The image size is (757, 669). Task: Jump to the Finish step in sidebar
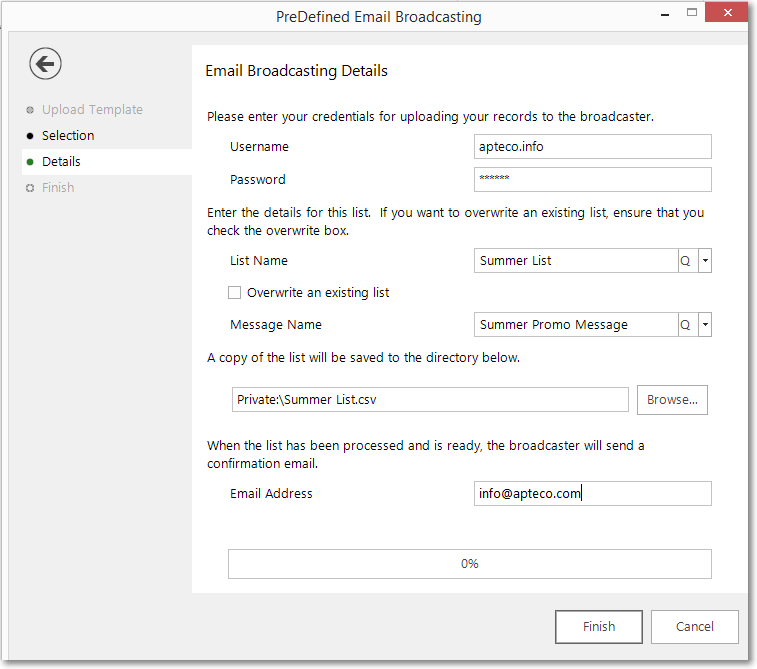58,188
